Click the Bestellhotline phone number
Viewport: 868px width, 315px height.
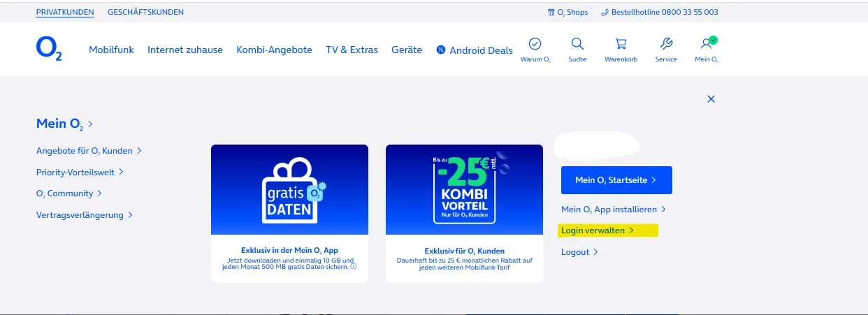(x=660, y=12)
